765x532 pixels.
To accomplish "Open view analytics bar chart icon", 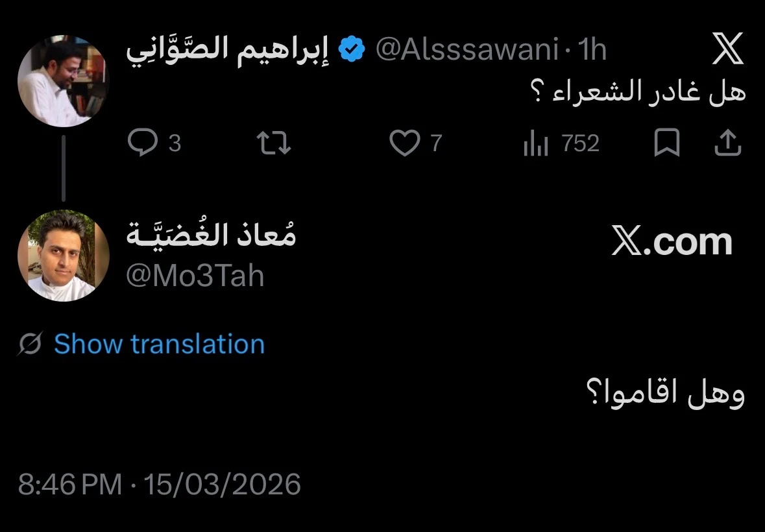I will (536, 144).
